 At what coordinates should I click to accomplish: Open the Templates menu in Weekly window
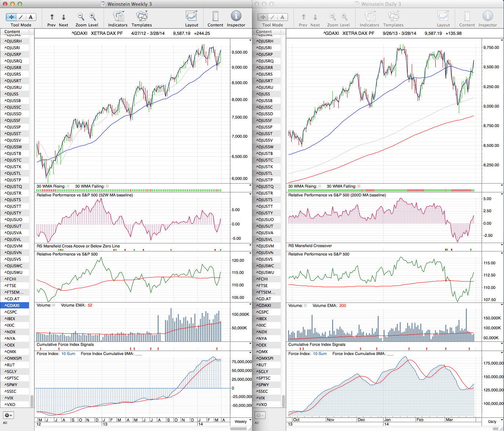(141, 17)
